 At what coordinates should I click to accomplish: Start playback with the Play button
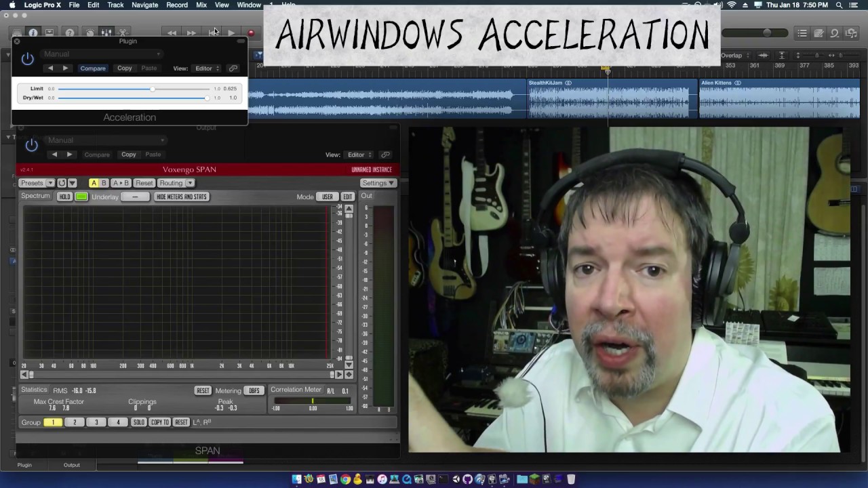tap(231, 33)
